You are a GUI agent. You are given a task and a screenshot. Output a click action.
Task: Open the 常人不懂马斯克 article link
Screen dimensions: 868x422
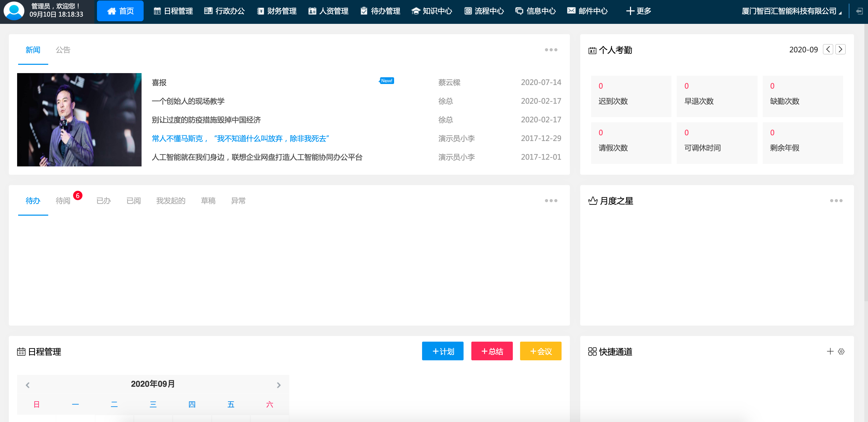pos(240,138)
